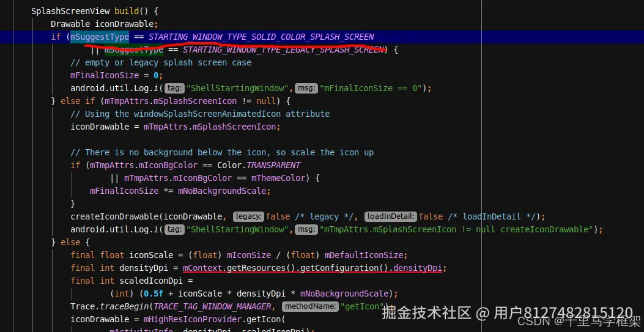This screenshot has height=332, width=644.
Task: Click the 'tag:' hint on the mFinalIconSize log line
Action: (x=174, y=88)
